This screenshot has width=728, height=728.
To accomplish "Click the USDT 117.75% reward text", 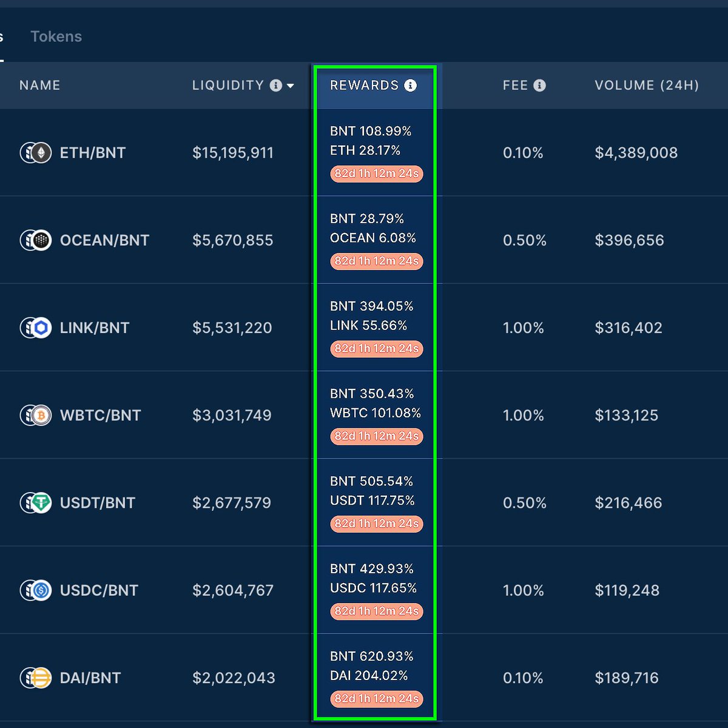I will tap(372, 500).
